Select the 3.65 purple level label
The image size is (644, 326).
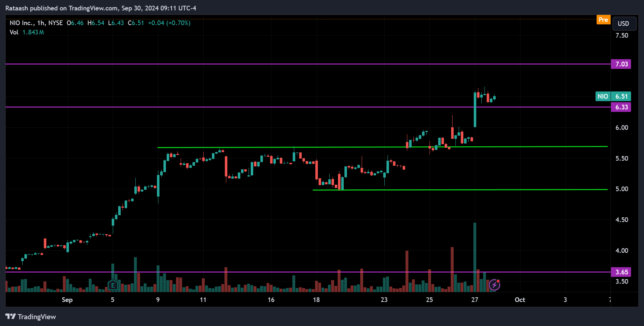[621, 272]
